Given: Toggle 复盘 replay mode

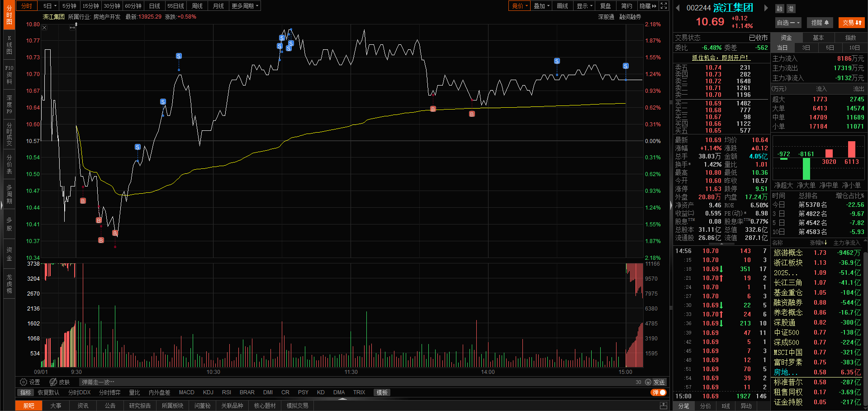Looking at the screenshot, I should pyautogui.click(x=605, y=6).
